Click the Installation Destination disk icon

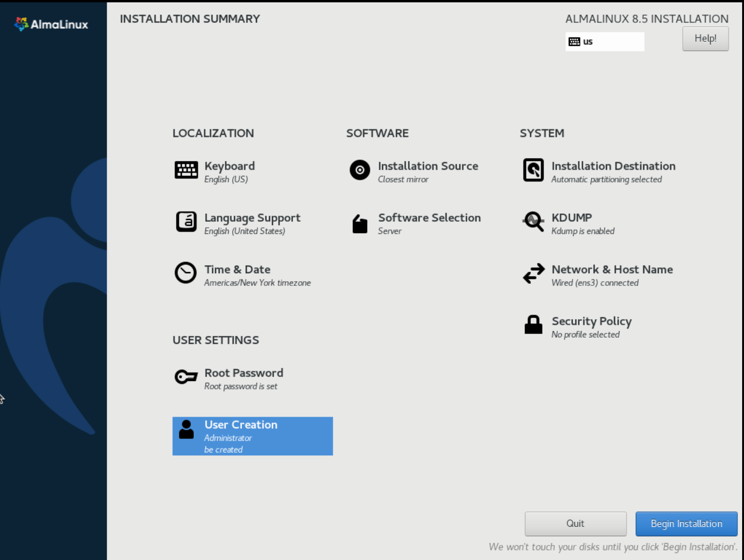tap(533, 170)
